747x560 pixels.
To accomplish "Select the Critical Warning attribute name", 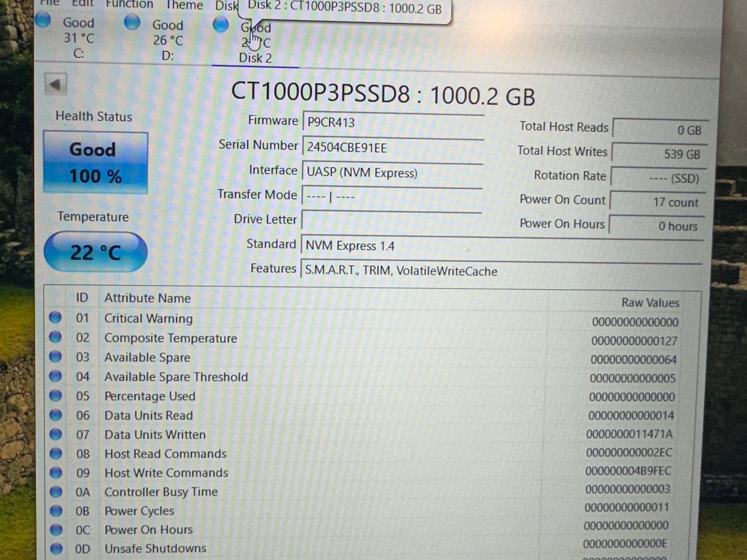I will 148,318.
